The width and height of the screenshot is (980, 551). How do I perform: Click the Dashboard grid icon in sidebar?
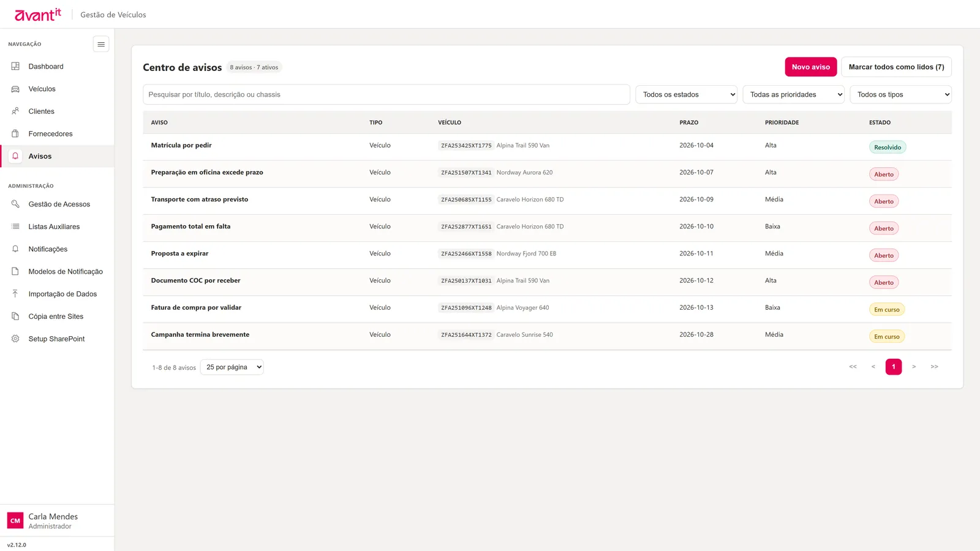tap(15, 66)
